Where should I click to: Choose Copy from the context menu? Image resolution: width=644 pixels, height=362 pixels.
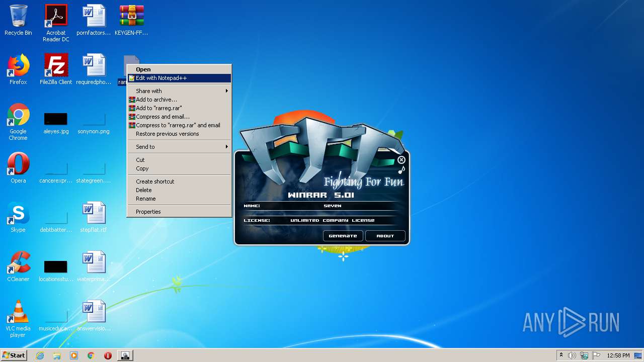[x=179, y=168]
